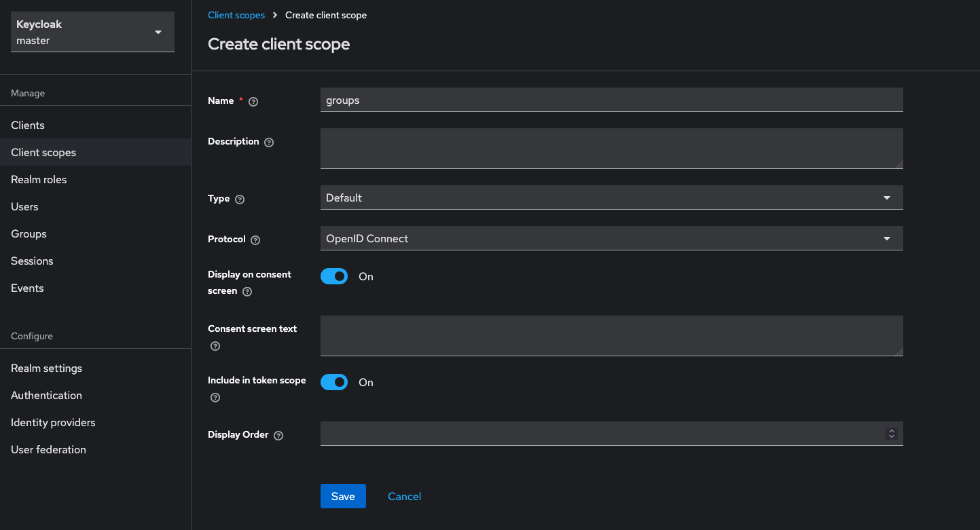This screenshot has height=530, width=980.
Task: Turn off Include in token scope
Action: [333, 382]
